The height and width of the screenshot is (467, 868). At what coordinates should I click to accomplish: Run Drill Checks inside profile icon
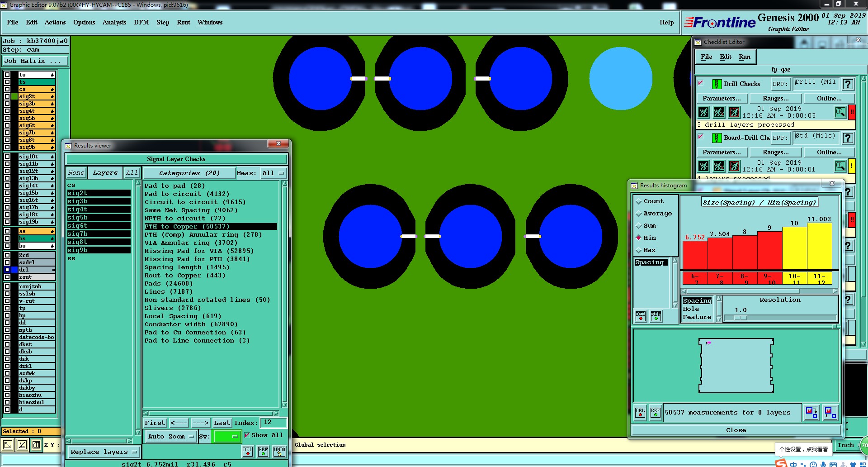[734, 112]
